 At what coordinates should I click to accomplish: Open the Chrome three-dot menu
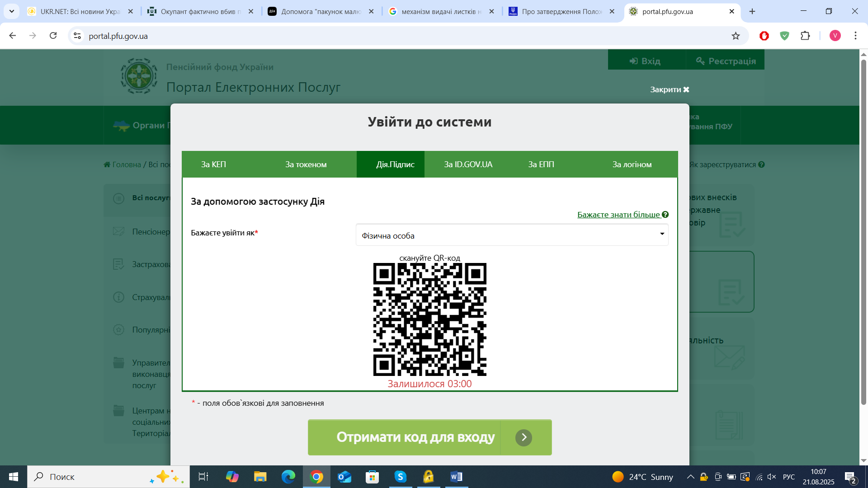(x=855, y=36)
